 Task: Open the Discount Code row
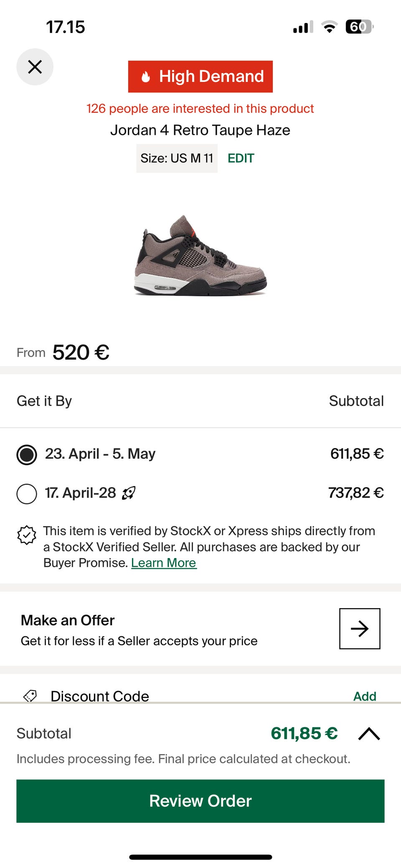pos(100,696)
